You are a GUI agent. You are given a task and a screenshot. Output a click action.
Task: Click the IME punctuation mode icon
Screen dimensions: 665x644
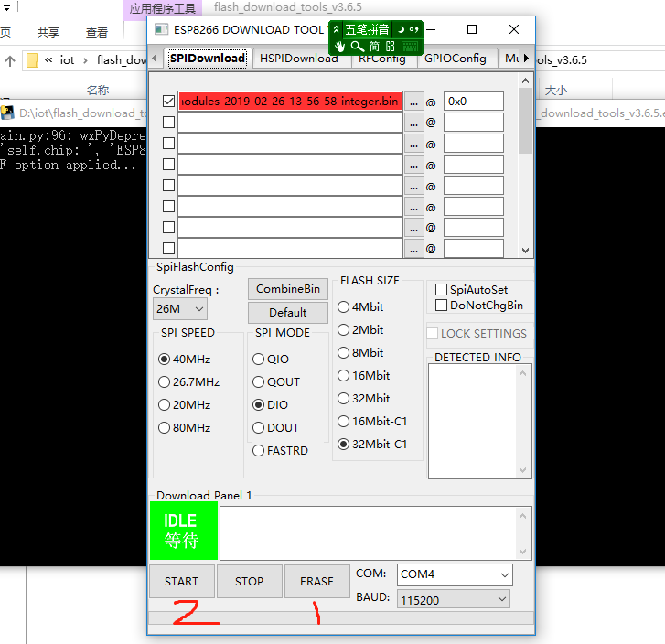414,29
